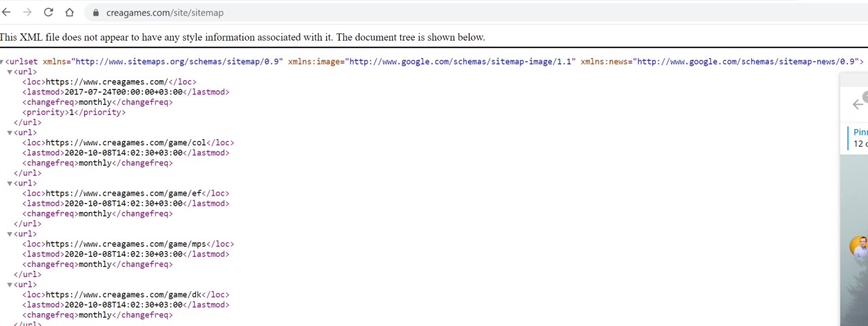Focus the address bar showing creagames.com/site/sitemap
This screenshot has height=326, width=868.
click(475, 12)
